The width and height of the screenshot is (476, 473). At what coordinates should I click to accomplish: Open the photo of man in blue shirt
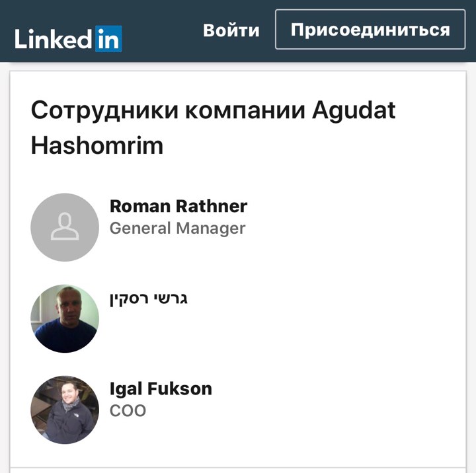tap(65, 318)
